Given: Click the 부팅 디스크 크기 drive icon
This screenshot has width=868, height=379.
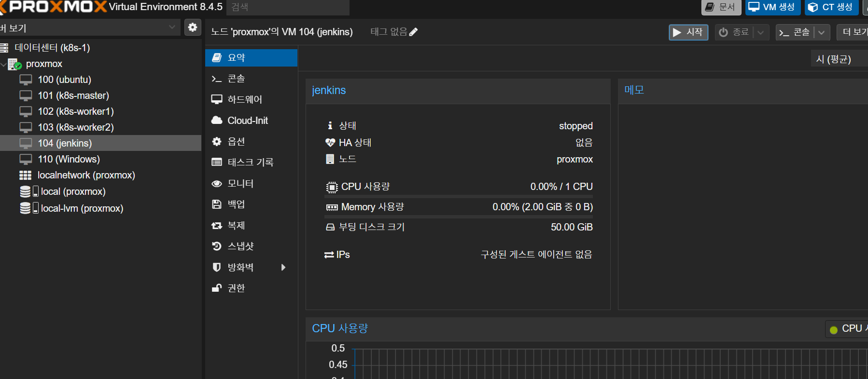Looking at the screenshot, I should click(330, 227).
